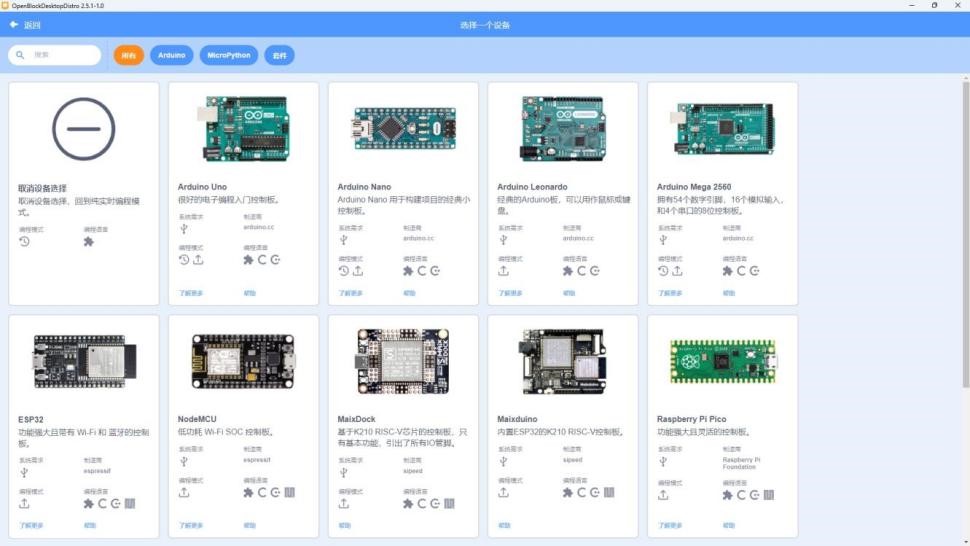The width and height of the screenshot is (970, 546).
Task: Select the MaixDock board image
Action: (x=403, y=362)
